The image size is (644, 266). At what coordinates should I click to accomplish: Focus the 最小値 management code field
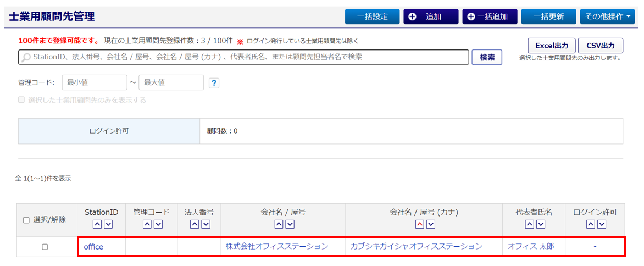[95, 82]
